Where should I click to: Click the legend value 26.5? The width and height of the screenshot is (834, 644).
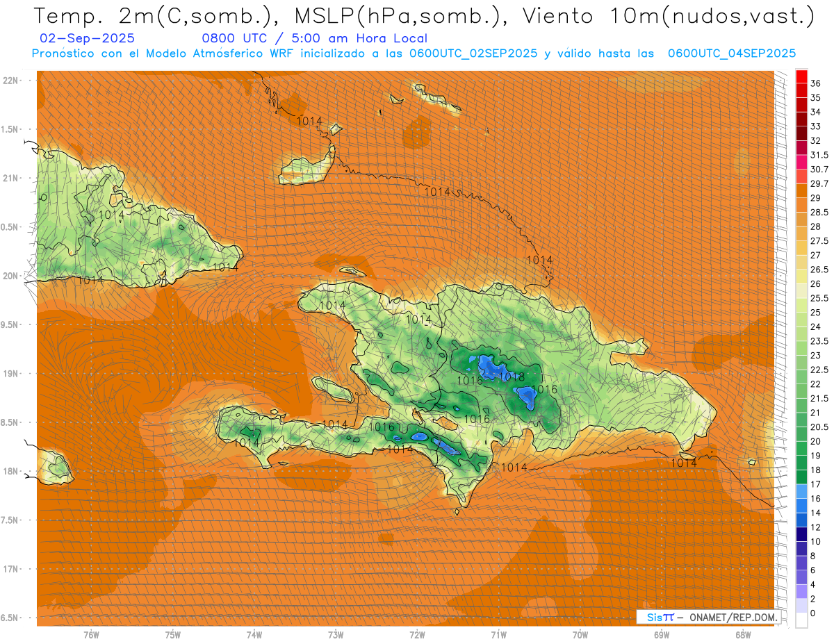pyautogui.click(x=819, y=270)
